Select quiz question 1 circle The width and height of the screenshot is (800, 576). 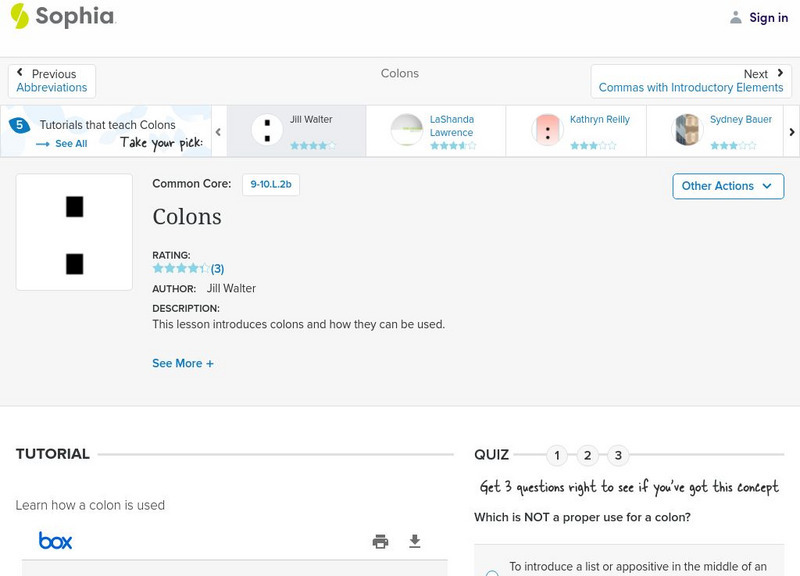point(557,456)
